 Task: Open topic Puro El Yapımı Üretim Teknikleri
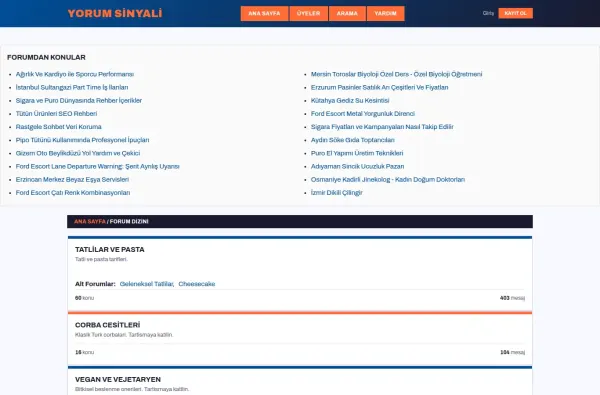point(357,153)
